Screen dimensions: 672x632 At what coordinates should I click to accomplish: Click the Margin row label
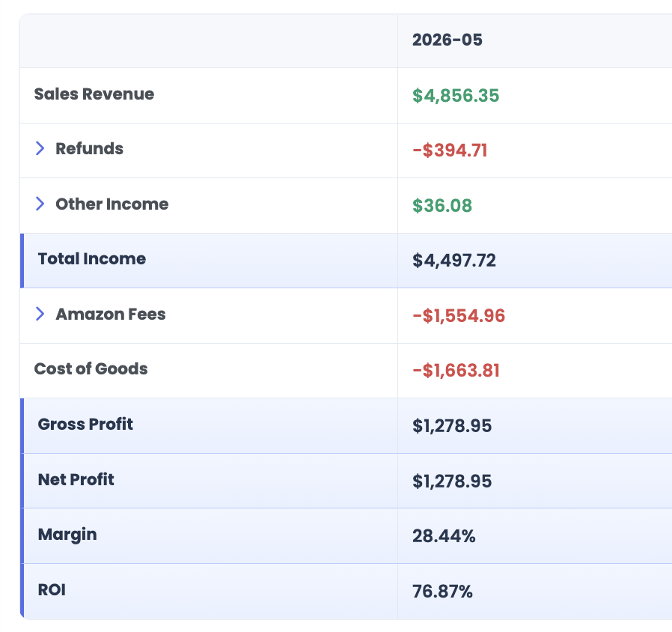67,535
